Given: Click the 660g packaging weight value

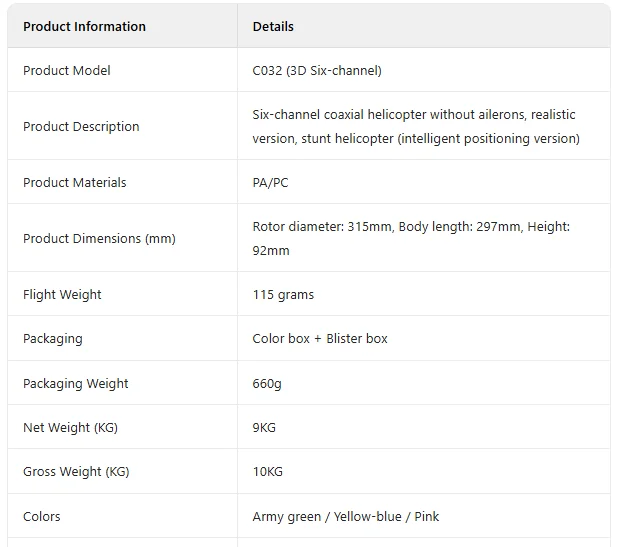Looking at the screenshot, I should [267, 384].
